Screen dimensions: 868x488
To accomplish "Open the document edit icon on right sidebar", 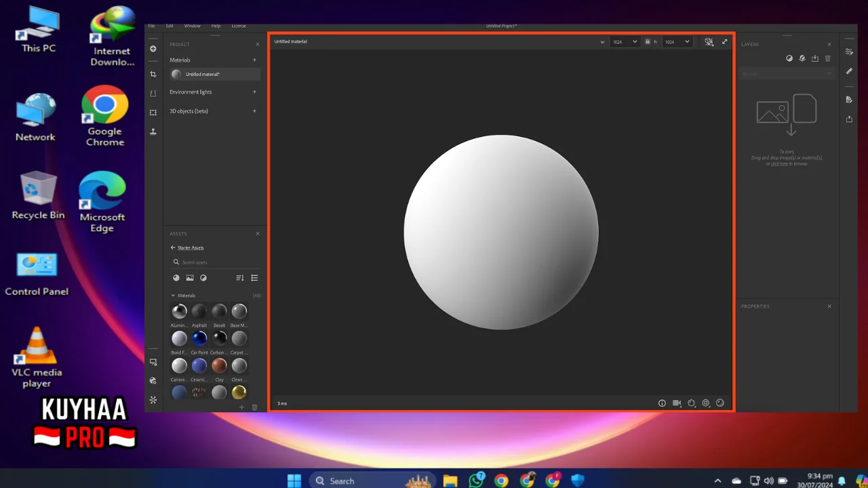I will [849, 100].
